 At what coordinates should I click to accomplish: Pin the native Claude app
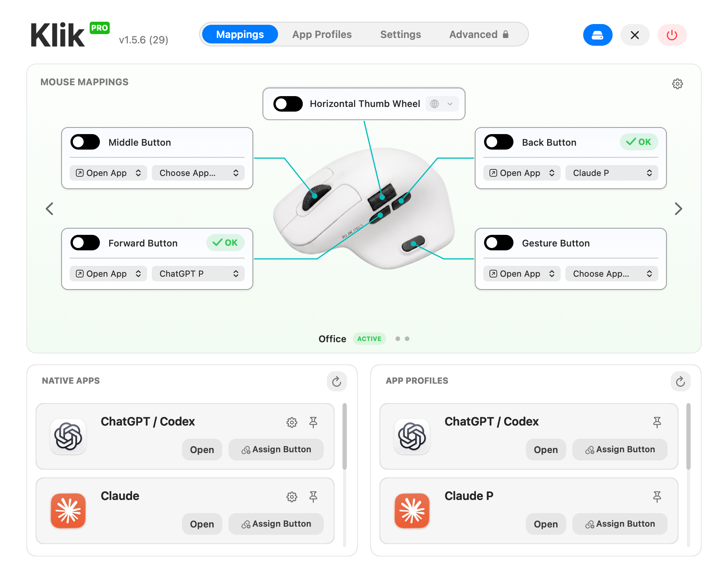coord(313,496)
